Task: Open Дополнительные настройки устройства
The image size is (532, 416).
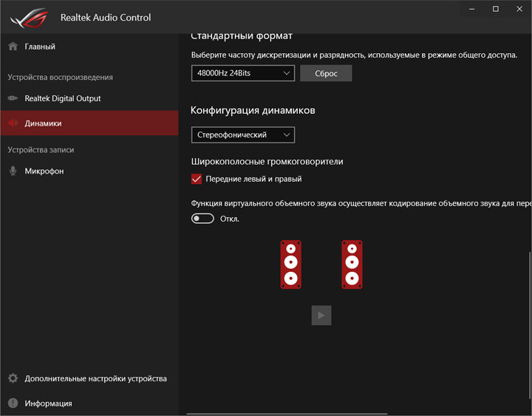Action: click(95, 378)
